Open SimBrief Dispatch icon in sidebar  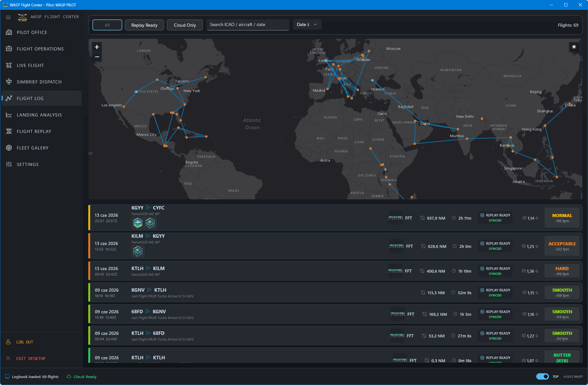pyautogui.click(x=9, y=82)
